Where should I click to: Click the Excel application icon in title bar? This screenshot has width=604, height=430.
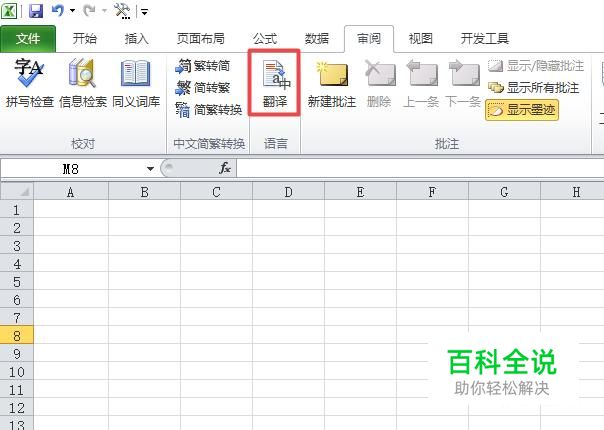pyautogui.click(x=8, y=10)
